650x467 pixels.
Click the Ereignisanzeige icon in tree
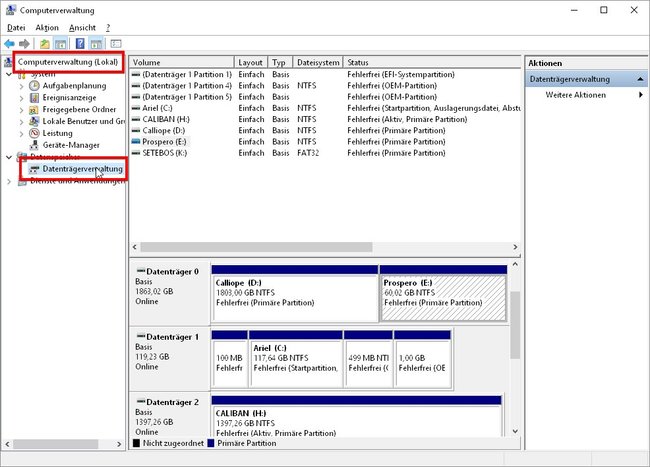point(34,98)
